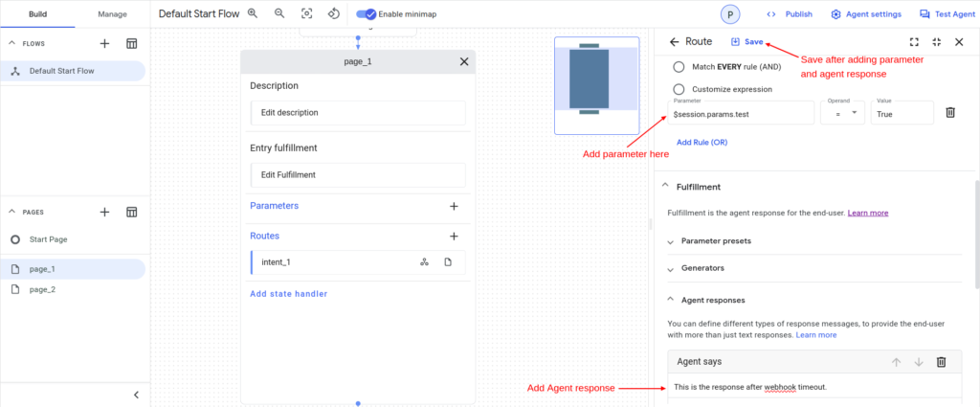Expand the Parameter presets section
The image size is (980, 407).
[671, 241]
